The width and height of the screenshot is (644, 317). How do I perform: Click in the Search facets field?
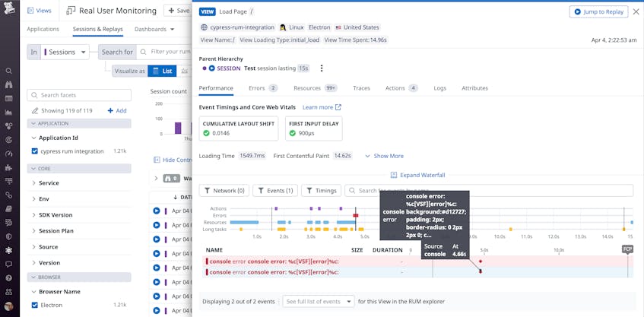79,95
